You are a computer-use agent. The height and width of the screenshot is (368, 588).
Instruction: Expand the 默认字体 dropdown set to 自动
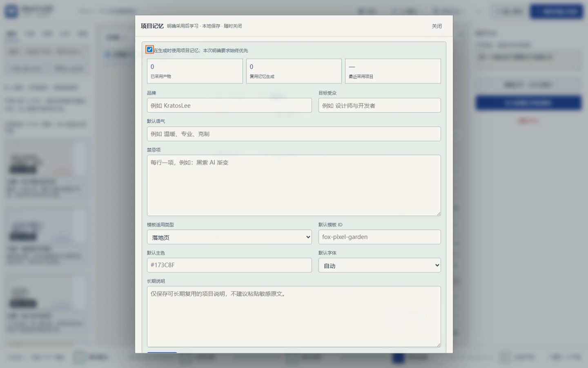[x=380, y=265]
